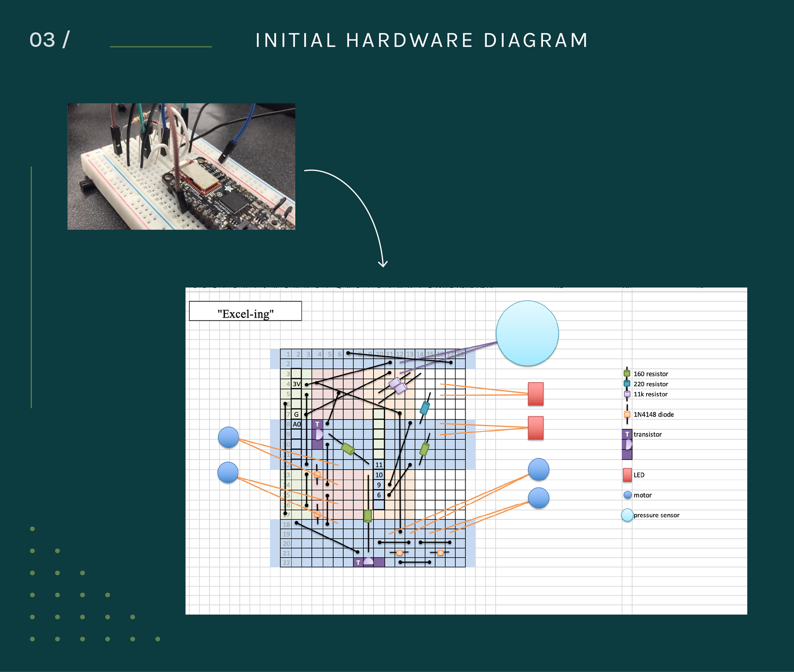Select the 11k resistor legend icon

pos(626,394)
